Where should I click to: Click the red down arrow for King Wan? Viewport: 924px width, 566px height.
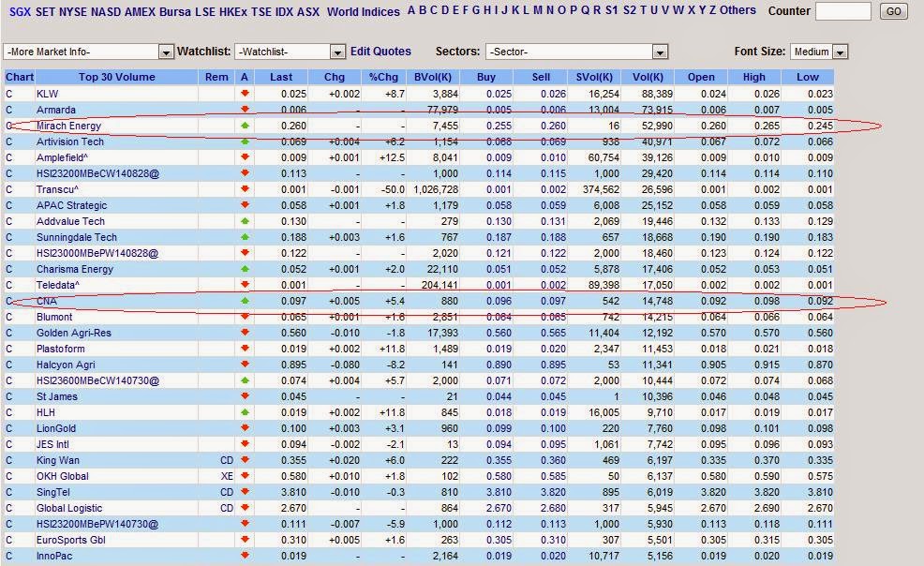[246, 460]
